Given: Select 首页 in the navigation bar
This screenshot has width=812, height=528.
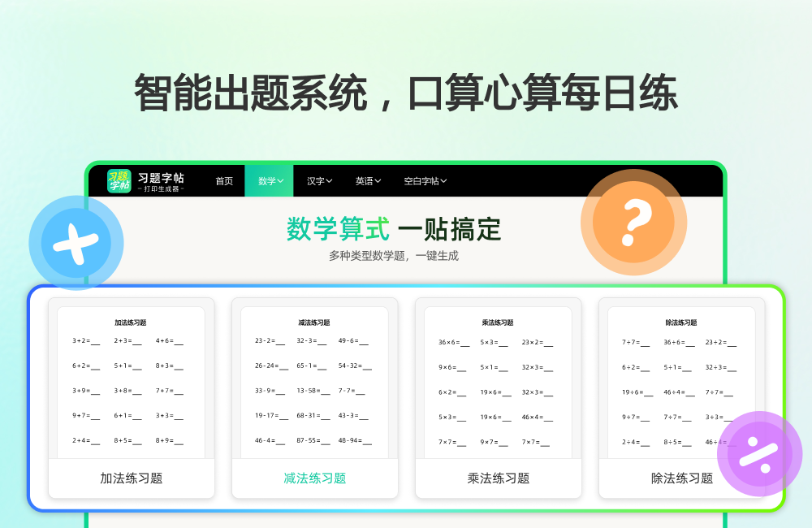Looking at the screenshot, I should [224, 180].
